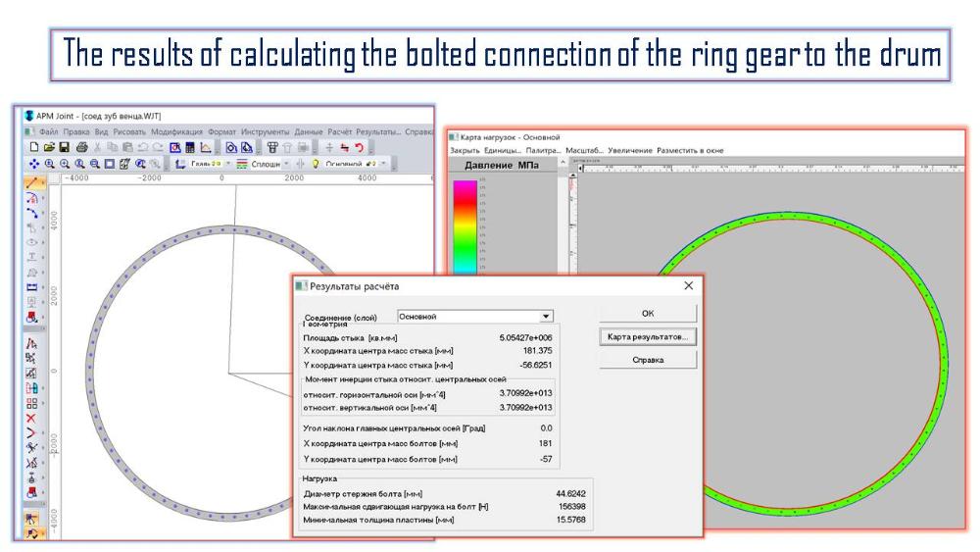This screenshot has height=552, width=980.
Task: Click the Карта результатов button
Action: 647,336
